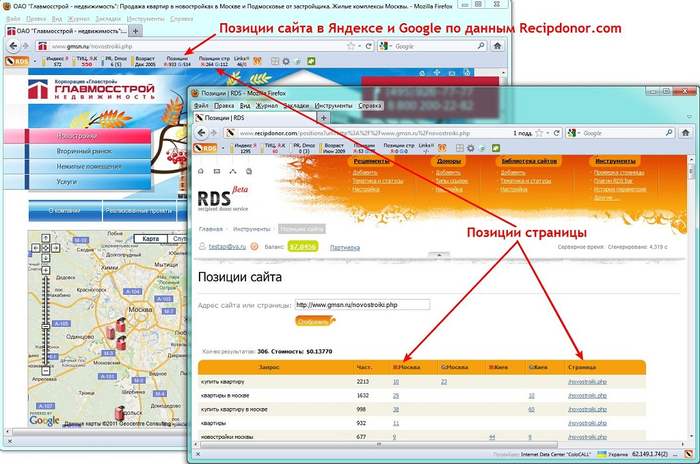Click the RDS site sitemap icon

point(233,171)
